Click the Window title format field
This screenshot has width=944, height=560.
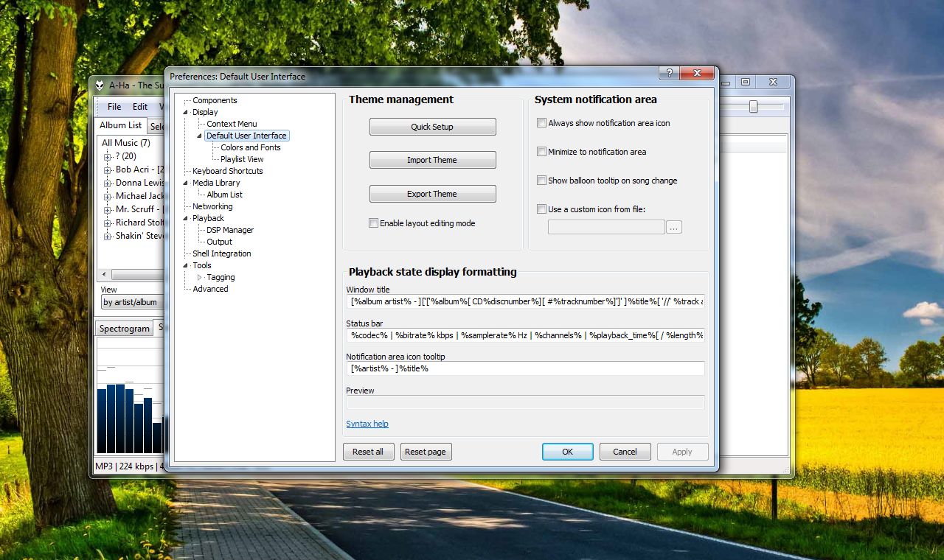(525, 301)
